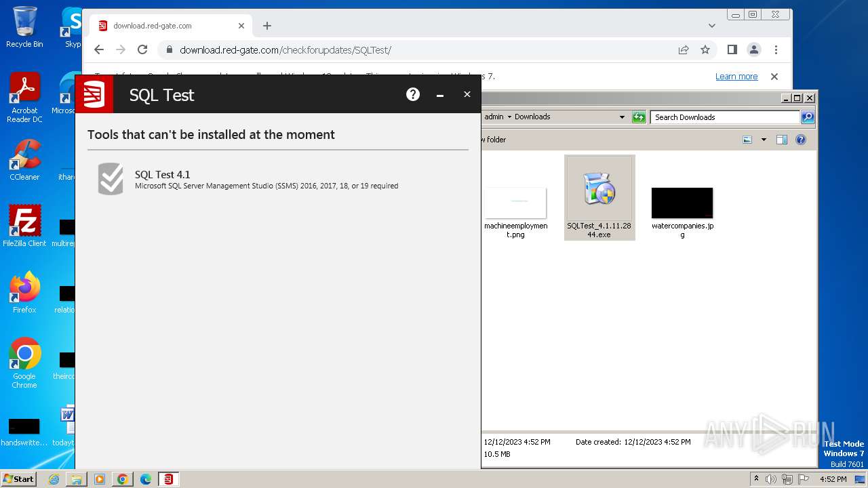This screenshot has height=488, width=868.
Task: Open Explorer help icon
Action: click(801, 140)
